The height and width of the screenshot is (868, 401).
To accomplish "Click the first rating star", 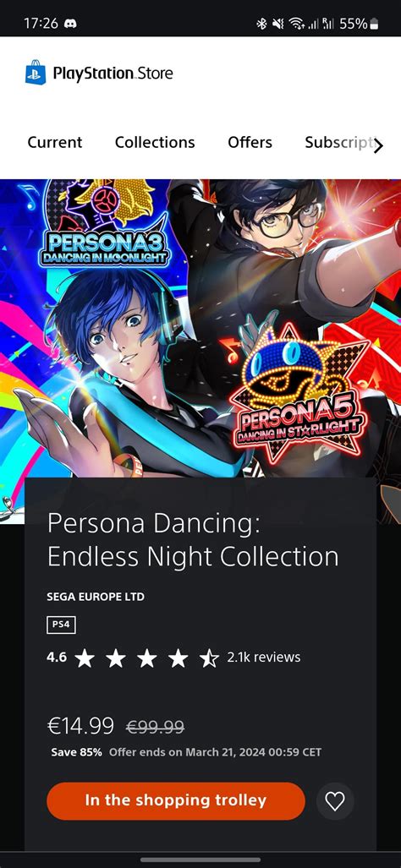I will [85, 658].
